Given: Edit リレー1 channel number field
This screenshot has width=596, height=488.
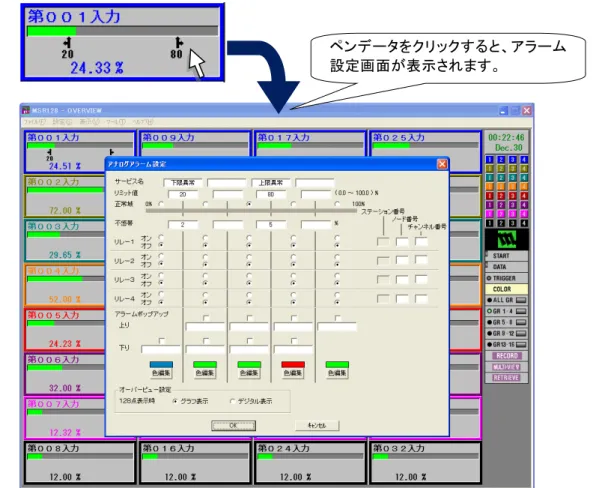Looking at the screenshot, I should [422, 242].
